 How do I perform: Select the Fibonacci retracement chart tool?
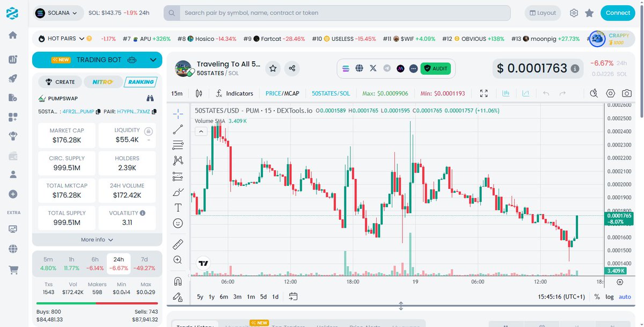(x=178, y=145)
